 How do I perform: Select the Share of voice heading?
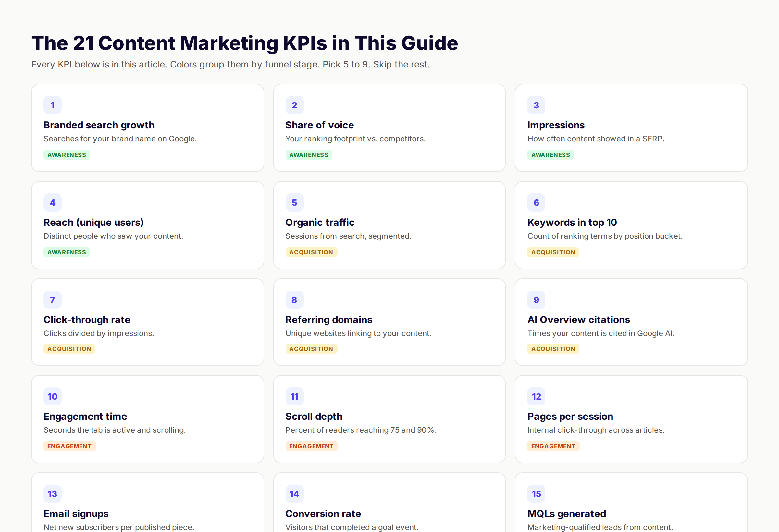point(319,125)
